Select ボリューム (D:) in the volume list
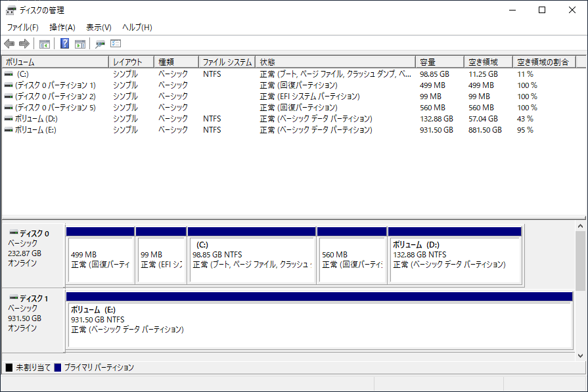The height and width of the screenshot is (392, 588). [294, 119]
